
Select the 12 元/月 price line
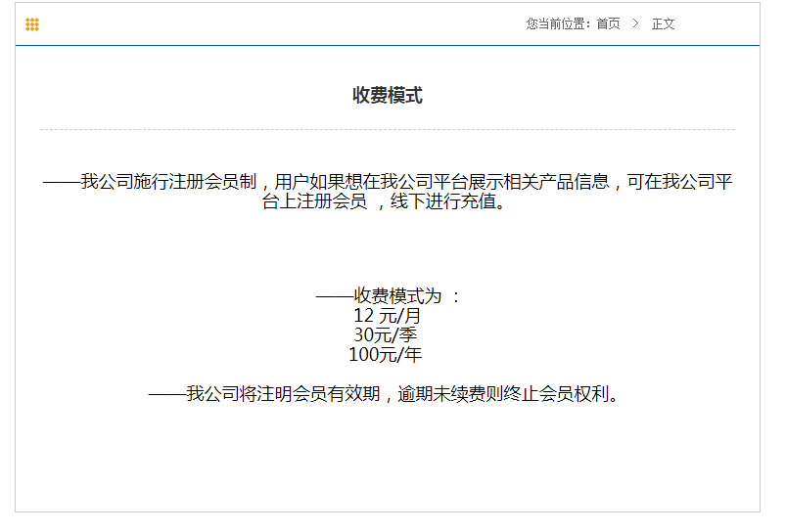pyautogui.click(x=387, y=316)
